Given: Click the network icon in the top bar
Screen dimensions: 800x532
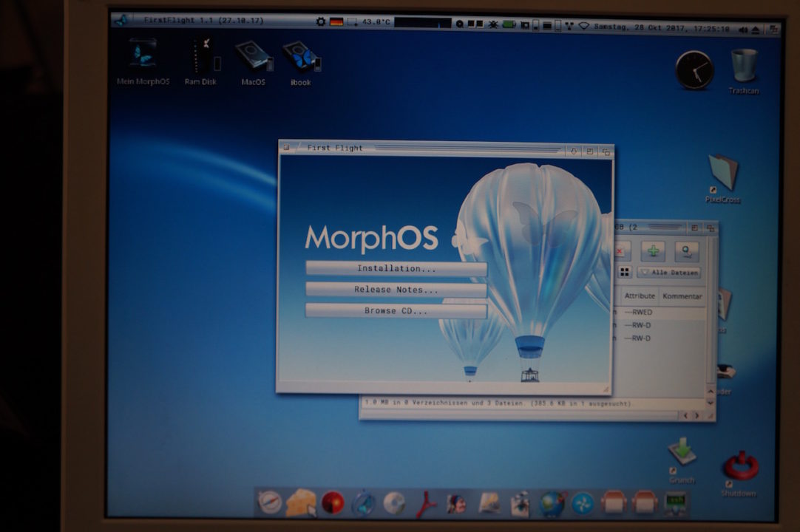Looking at the screenshot, I should pyautogui.click(x=569, y=26).
